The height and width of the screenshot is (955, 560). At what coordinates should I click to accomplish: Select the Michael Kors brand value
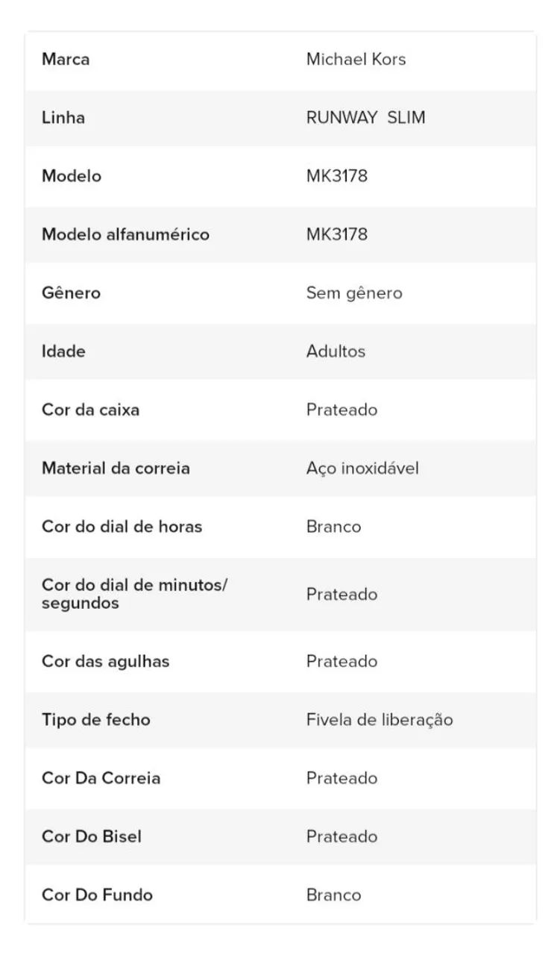[x=356, y=60]
